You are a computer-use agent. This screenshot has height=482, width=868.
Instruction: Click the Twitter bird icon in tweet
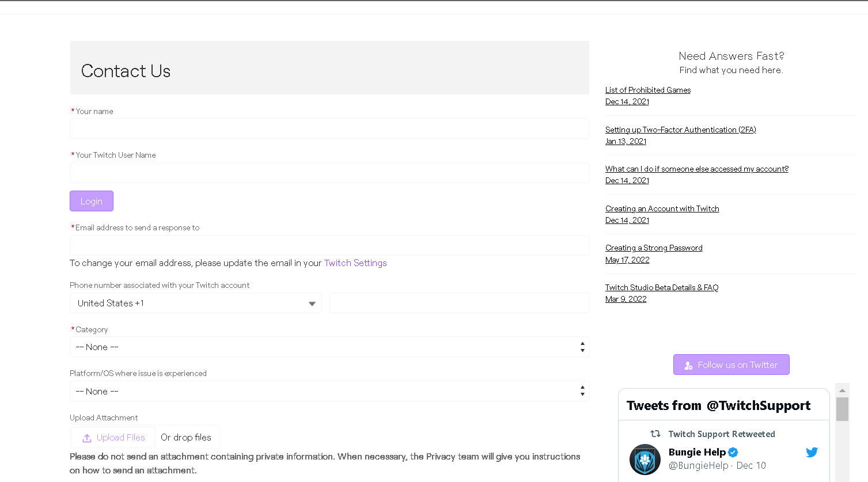pos(812,453)
